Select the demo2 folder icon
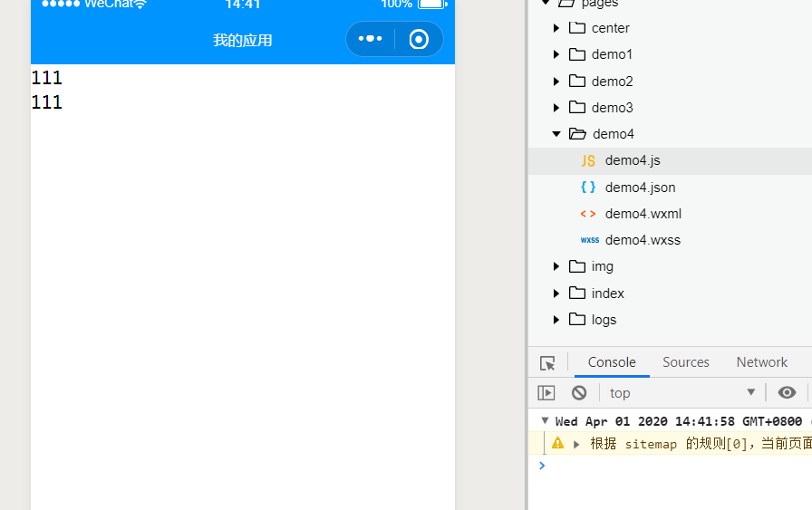Viewport: 812px width, 510px height. click(x=577, y=81)
